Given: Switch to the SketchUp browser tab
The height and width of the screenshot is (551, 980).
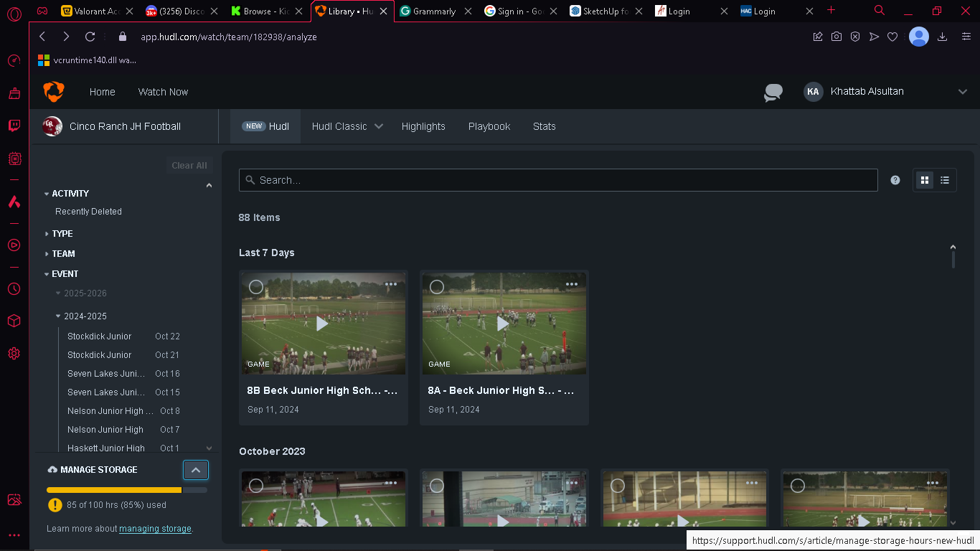Looking at the screenshot, I should click(x=606, y=11).
